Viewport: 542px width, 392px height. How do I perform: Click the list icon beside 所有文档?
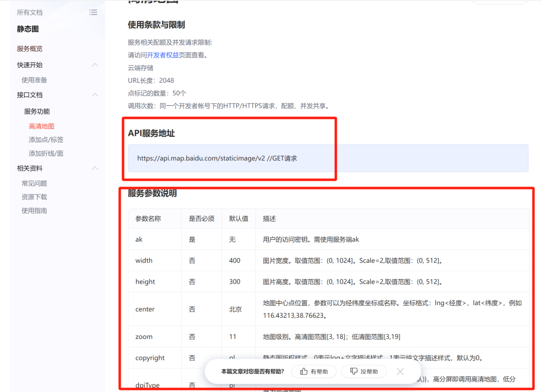click(93, 13)
